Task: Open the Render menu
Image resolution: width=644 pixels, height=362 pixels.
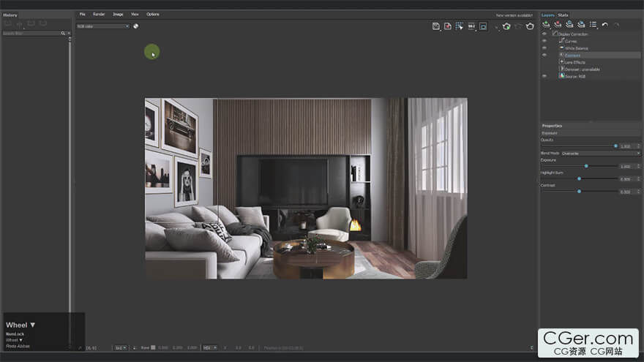Action: [x=99, y=14]
